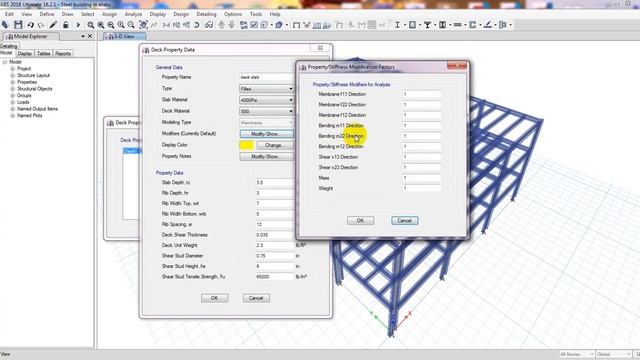Click the Deck Unit Weight input field
The width and height of the screenshot is (640, 360).
(275, 245)
